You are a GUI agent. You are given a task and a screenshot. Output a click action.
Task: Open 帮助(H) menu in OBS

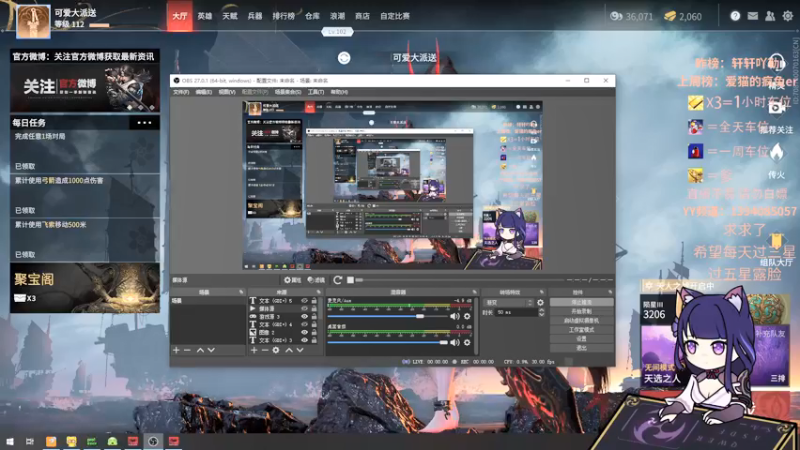coord(339,92)
